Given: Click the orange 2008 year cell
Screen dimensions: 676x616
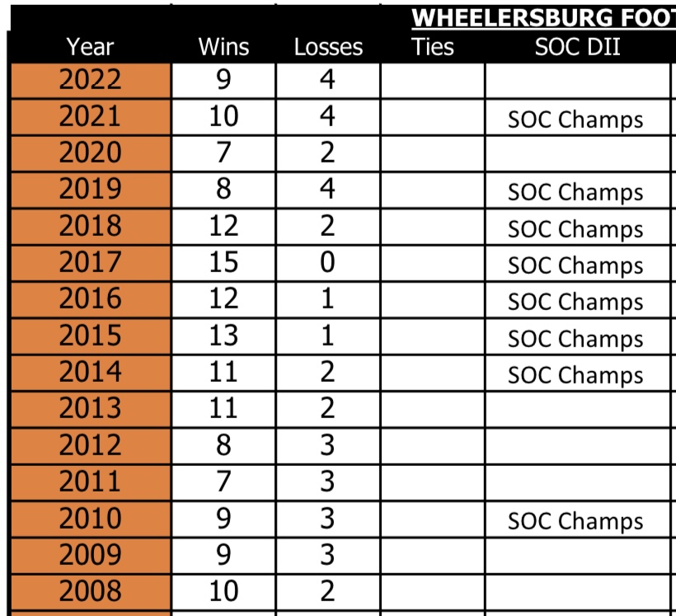Looking at the screenshot, I should 91,592.
